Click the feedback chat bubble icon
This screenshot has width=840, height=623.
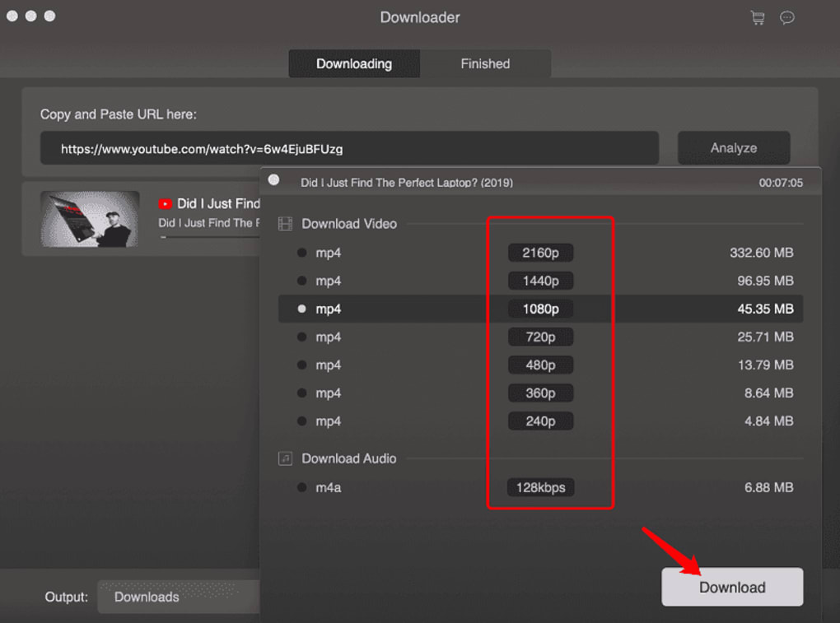click(x=787, y=17)
